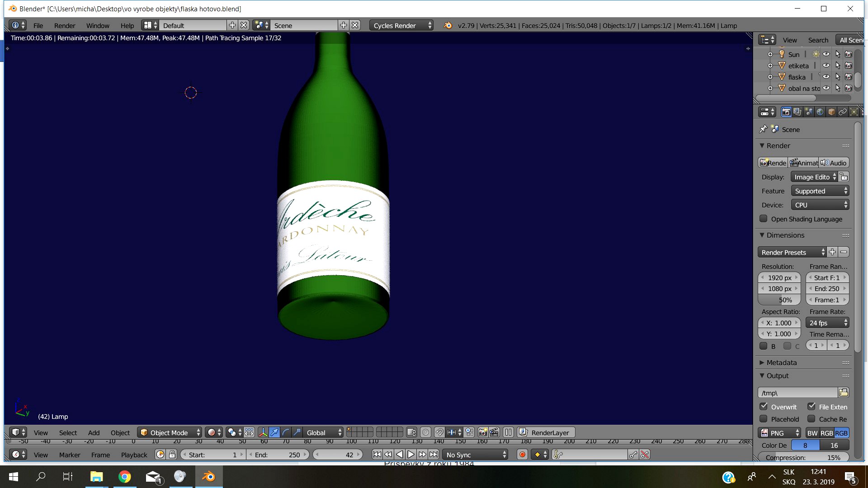Select the translate manipulator arrow icon
Screen dimensions: 868x488
[x=274, y=432]
